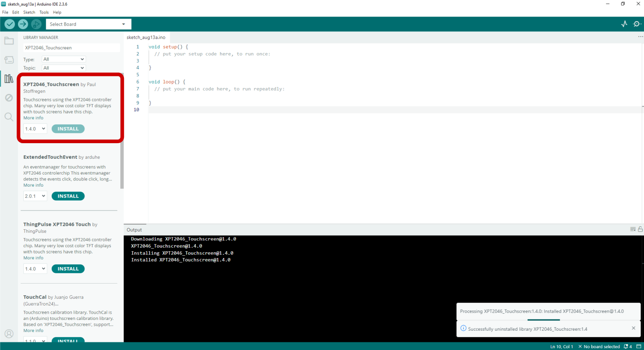Screen dimensions: 644x350
Task: Toggle the Output scroll lock icon
Action: (640, 229)
